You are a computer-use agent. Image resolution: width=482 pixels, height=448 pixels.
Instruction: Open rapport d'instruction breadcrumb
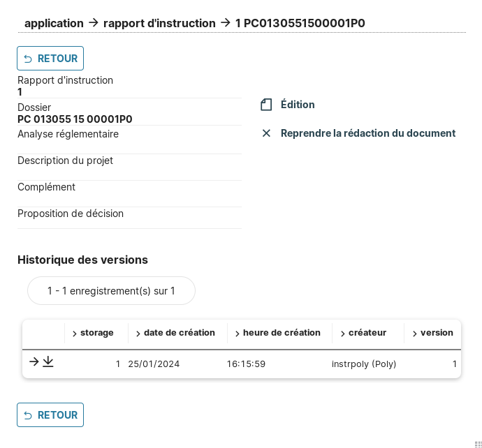pos(159,23)
